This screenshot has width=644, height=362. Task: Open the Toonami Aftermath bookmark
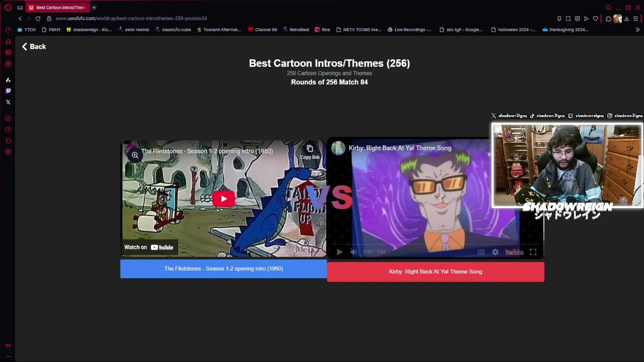click(218, 30)
